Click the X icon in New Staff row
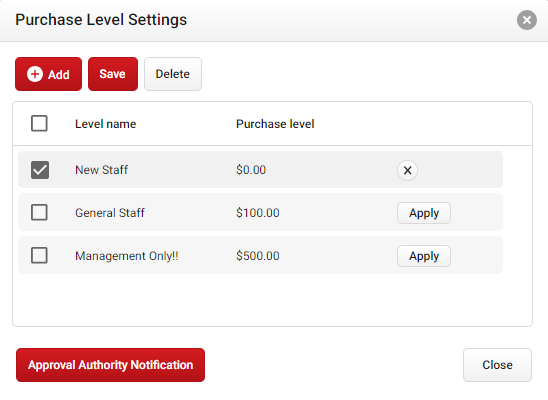The width and height of the screenshot is (548, 400). point(407,170)
